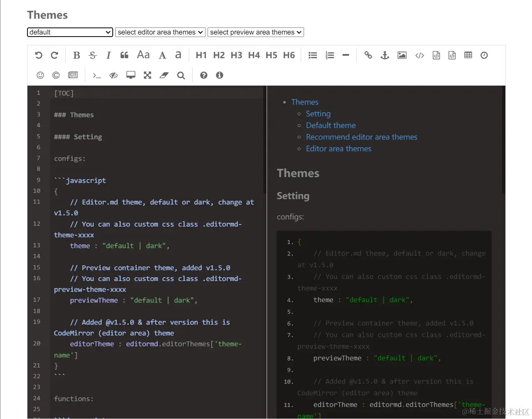Open the select editor area themes dropdown
532x419 pixels.
point(160,32)
